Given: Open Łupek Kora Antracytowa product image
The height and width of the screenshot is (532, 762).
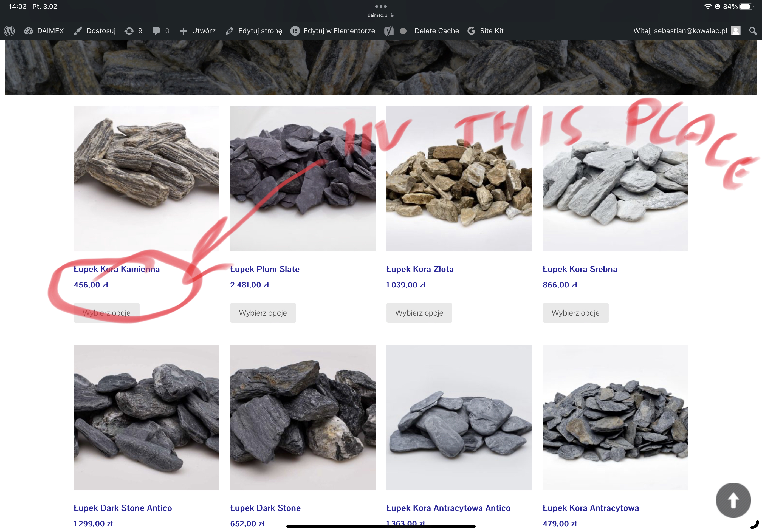Looking at the screenshot, I should (x=615, y=417).
